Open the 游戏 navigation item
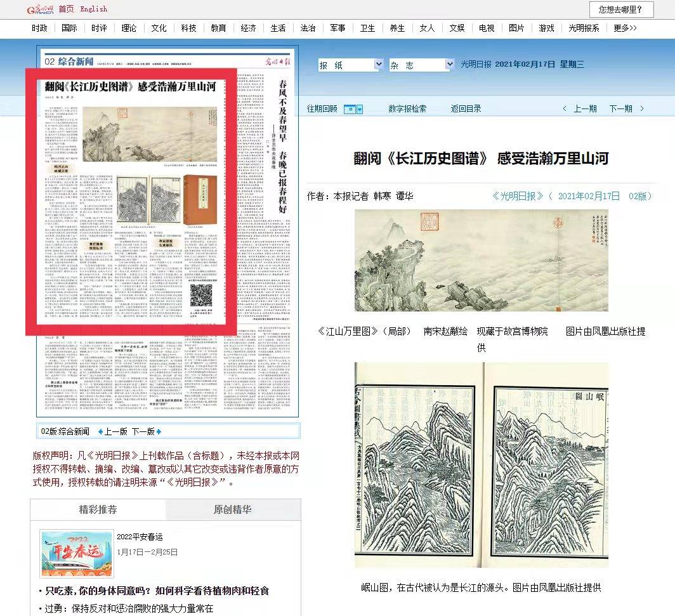The width and height of the screenshot is (675, 616). [547, 28]
